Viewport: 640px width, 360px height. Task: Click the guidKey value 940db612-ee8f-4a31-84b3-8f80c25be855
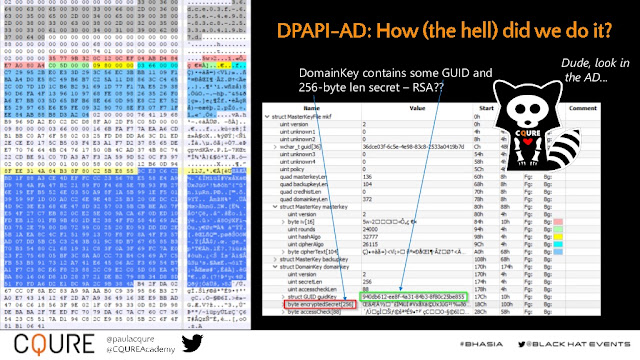click(x=413, y=297)
